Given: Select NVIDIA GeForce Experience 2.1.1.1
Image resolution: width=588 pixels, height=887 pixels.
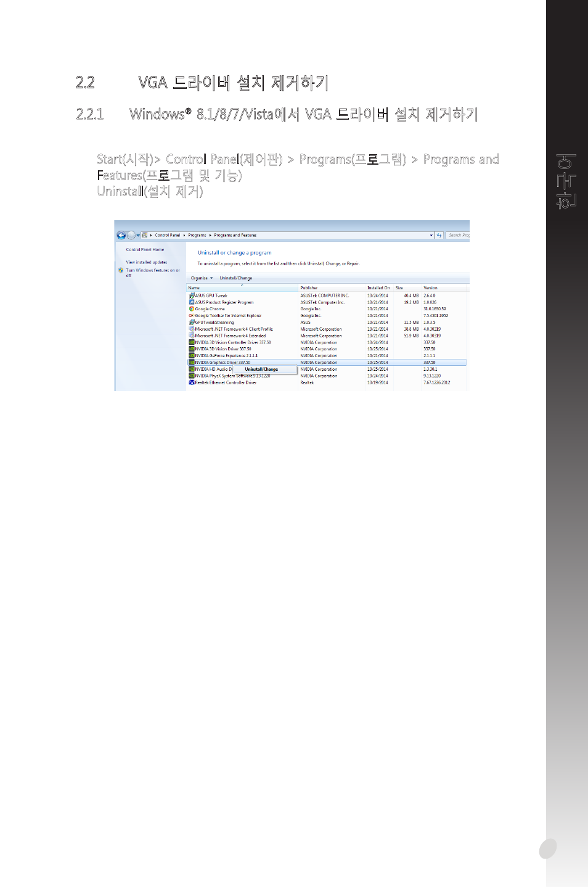Looking at the screenshot, I should tap(226, 356).
